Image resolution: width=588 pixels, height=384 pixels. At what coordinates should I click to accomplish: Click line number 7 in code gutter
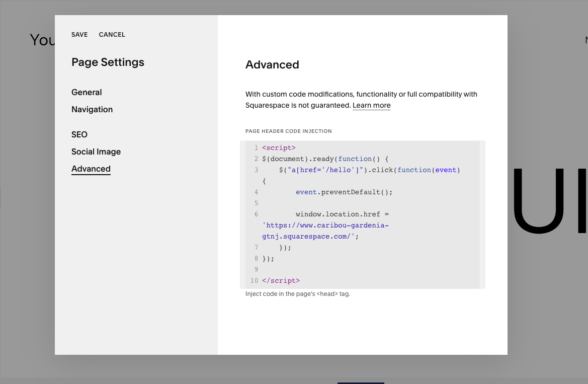(x=256, y=248)
